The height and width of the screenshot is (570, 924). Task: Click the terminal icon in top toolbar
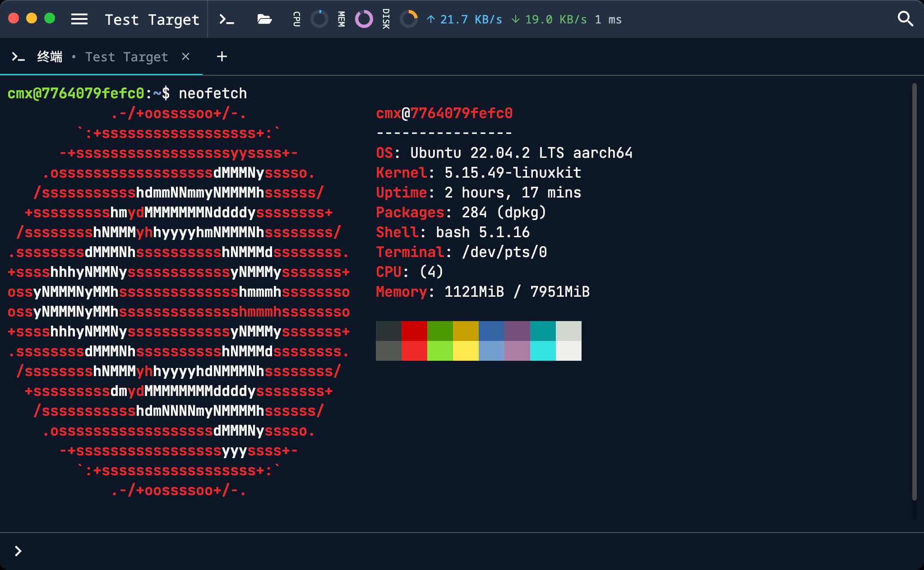click(226, 19)
